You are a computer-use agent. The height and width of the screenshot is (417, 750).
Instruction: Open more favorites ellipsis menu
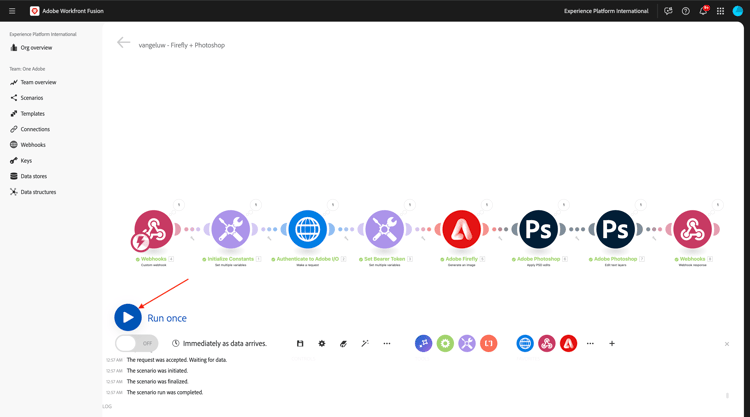tap(590, 343)
